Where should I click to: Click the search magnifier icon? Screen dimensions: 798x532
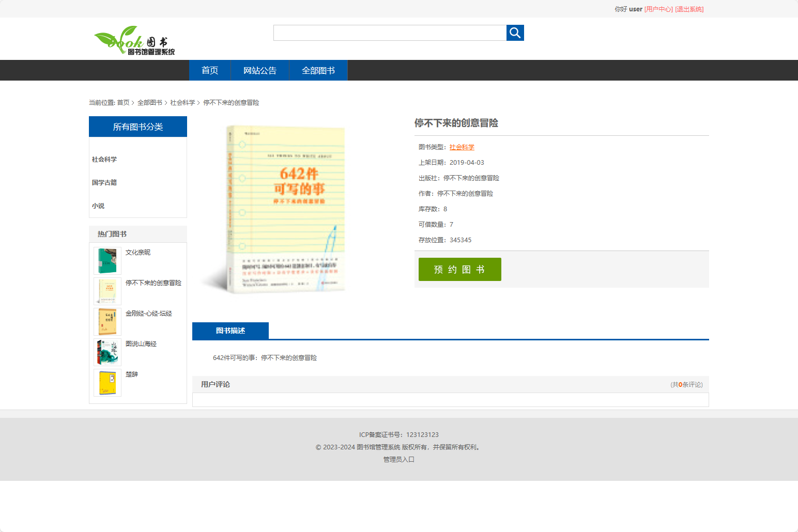pyautogui.click(x=515, y=33)
